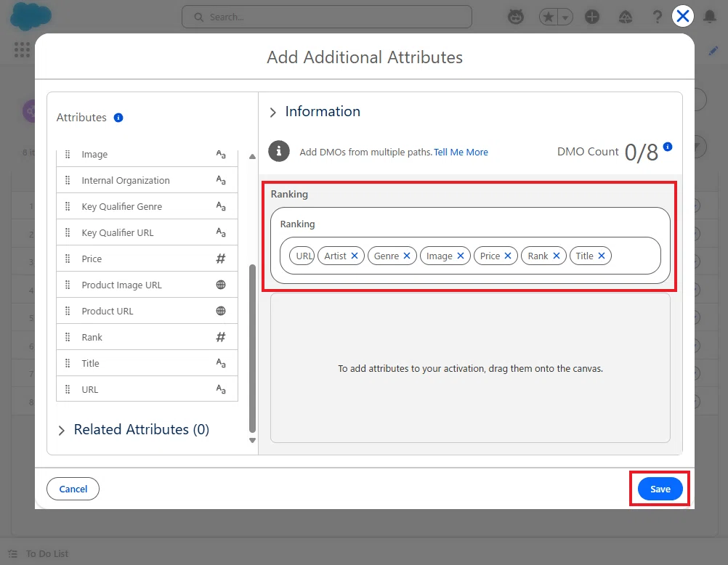
Task: Expand Related Attributes (0) section
Action: click(x=61, y=431)
